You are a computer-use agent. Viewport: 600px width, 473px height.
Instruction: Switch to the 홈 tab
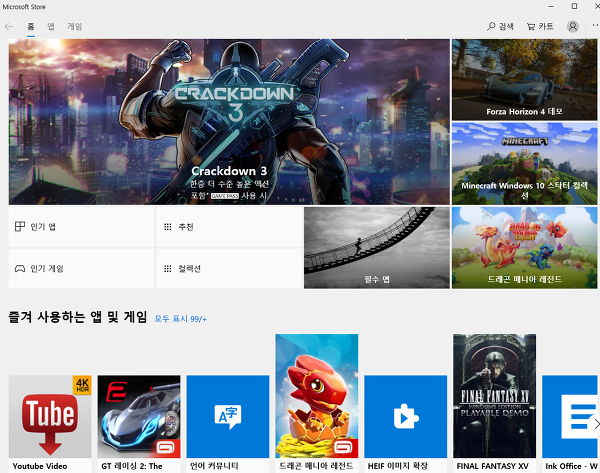tap(31, 26)
